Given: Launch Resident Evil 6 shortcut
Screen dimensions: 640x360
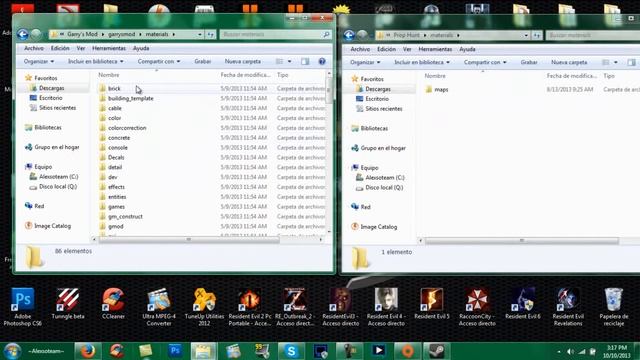Looking at the screenshot, I should pyautogui.click(x=522, y=304).
